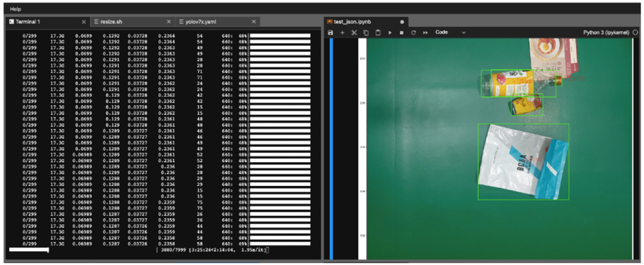Close the resize.sh tab
This screenshot has width=644, height=265.
pyautogui.click(x=169, y=22)
